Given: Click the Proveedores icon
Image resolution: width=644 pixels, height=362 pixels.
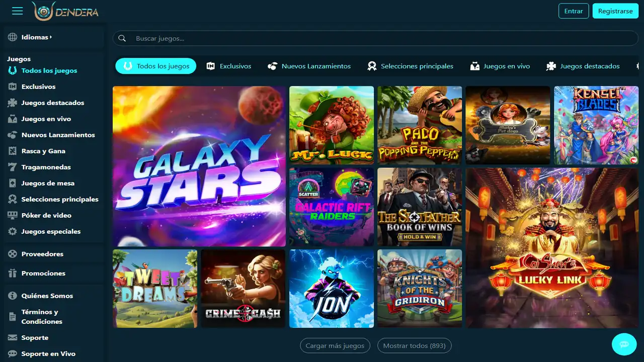Looking at the screenshot, I should tap(13, 254).
